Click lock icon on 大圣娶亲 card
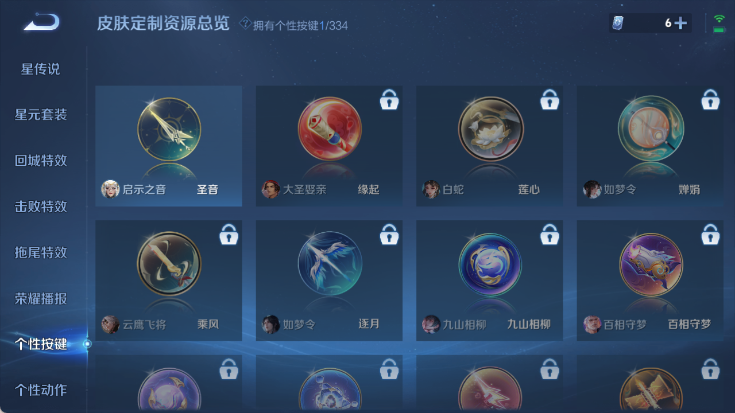 pyautogui.click(x=389, y=99)
